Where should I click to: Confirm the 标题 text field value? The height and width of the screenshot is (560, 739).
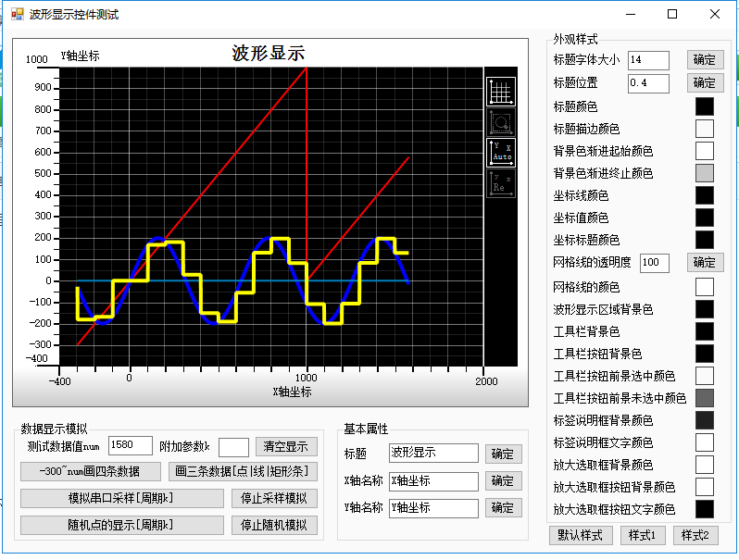click(x=503, y=454)
